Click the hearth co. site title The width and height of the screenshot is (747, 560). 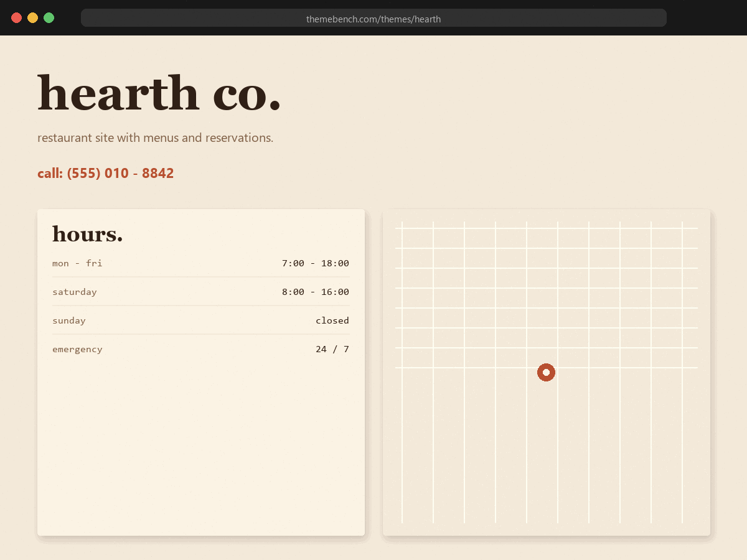(159, 93)
